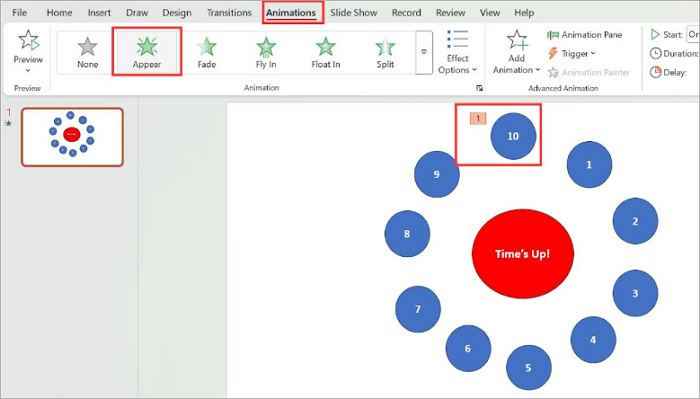Screen dimensions: 700x399
Task: Go to the Slide Show tab
Action: tap(354, 12)
